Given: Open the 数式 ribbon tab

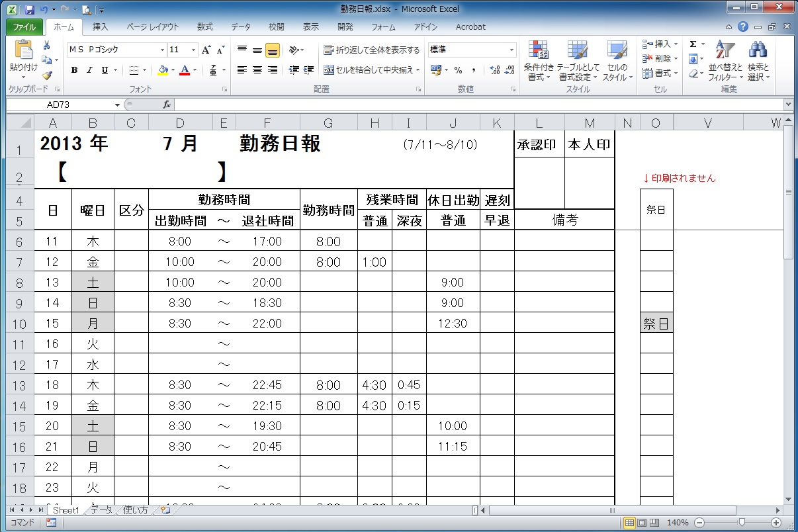Looking at the screenshot, I should tap(204, 27).
